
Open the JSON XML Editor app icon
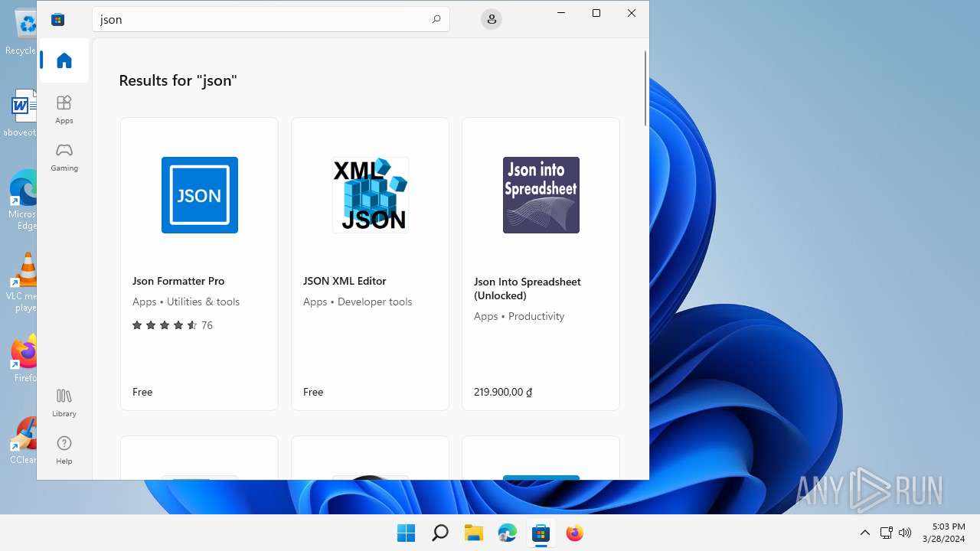coord(371,195)
